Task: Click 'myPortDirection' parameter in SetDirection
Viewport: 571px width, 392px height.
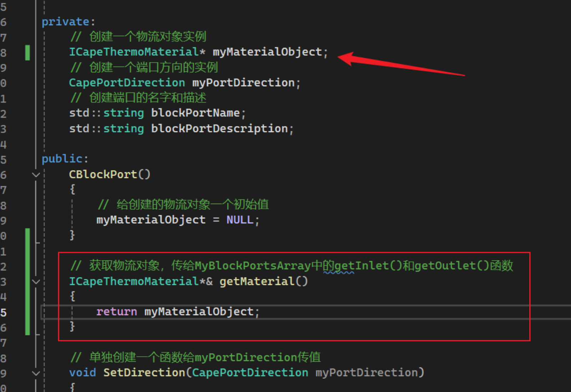Action: pos(367,373)
